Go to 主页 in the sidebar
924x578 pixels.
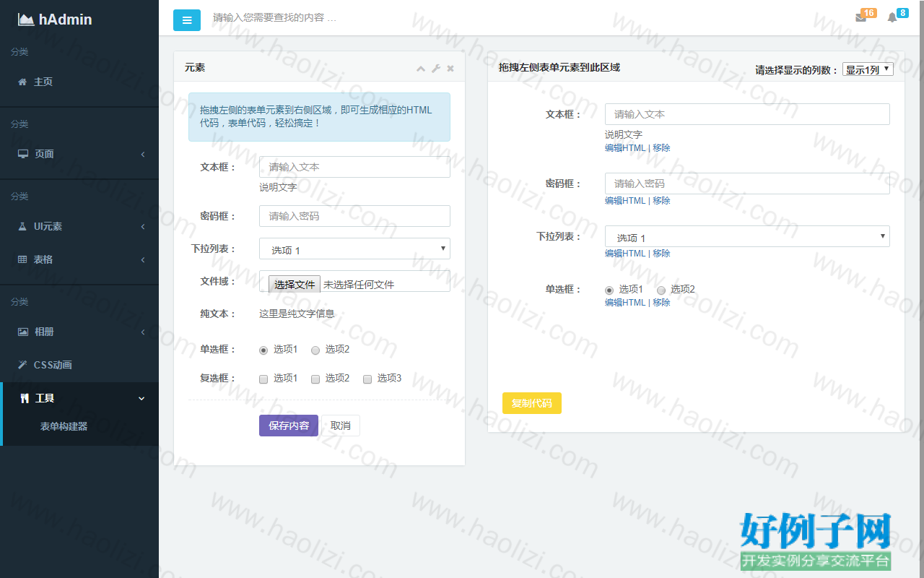pos(79,82)
